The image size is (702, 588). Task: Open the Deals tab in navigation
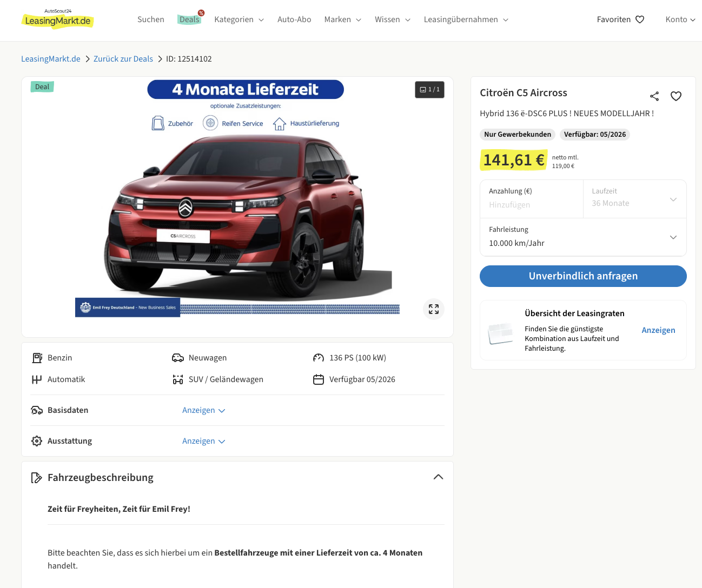pos(189,19)
